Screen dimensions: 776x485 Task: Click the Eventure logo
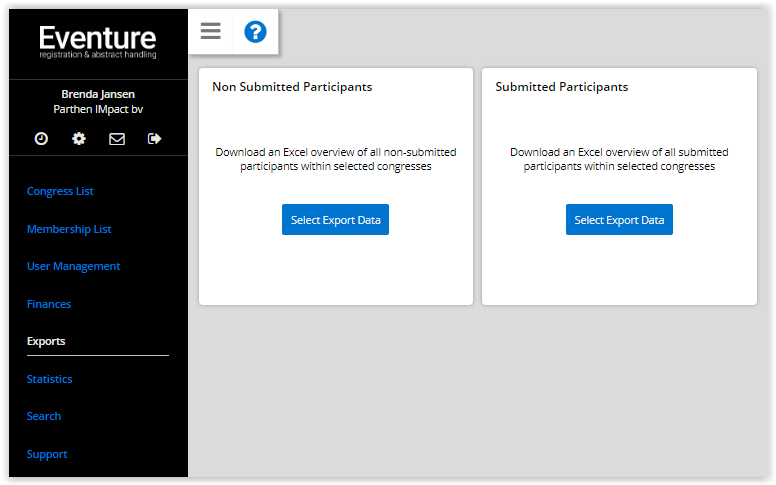[97, 42]
